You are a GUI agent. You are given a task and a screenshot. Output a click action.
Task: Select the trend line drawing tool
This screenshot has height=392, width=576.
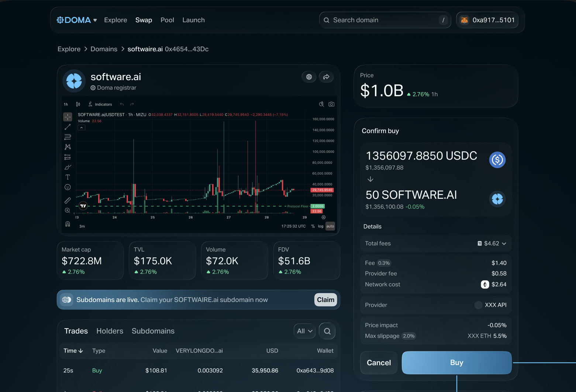tap(68, 127)
